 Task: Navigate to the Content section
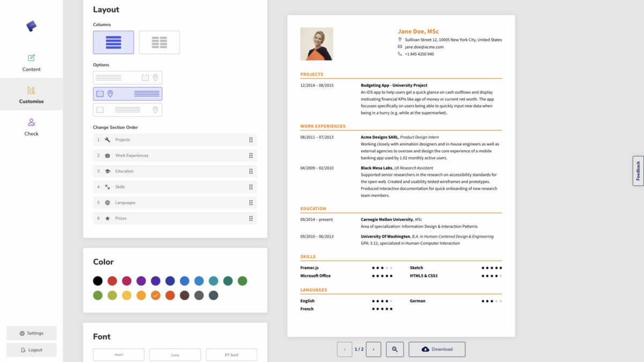pos(31,62)
